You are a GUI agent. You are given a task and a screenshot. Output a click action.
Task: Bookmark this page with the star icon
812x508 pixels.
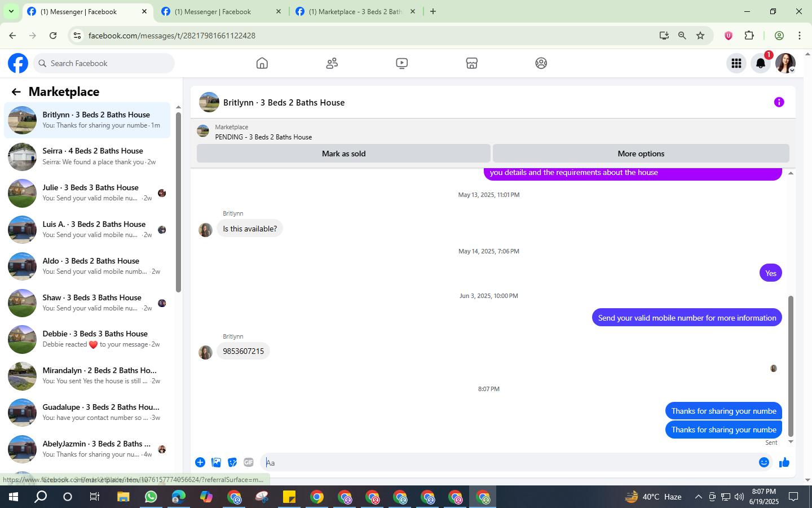700,36
